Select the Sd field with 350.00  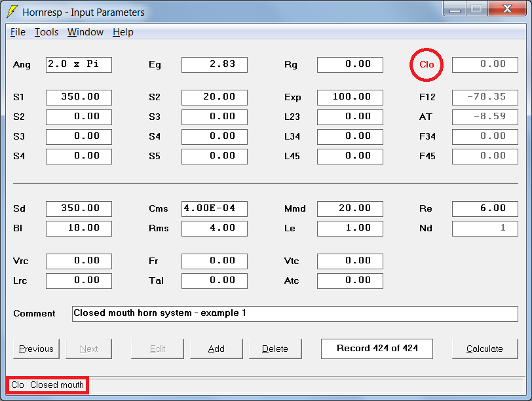click(x=79, y=208)
